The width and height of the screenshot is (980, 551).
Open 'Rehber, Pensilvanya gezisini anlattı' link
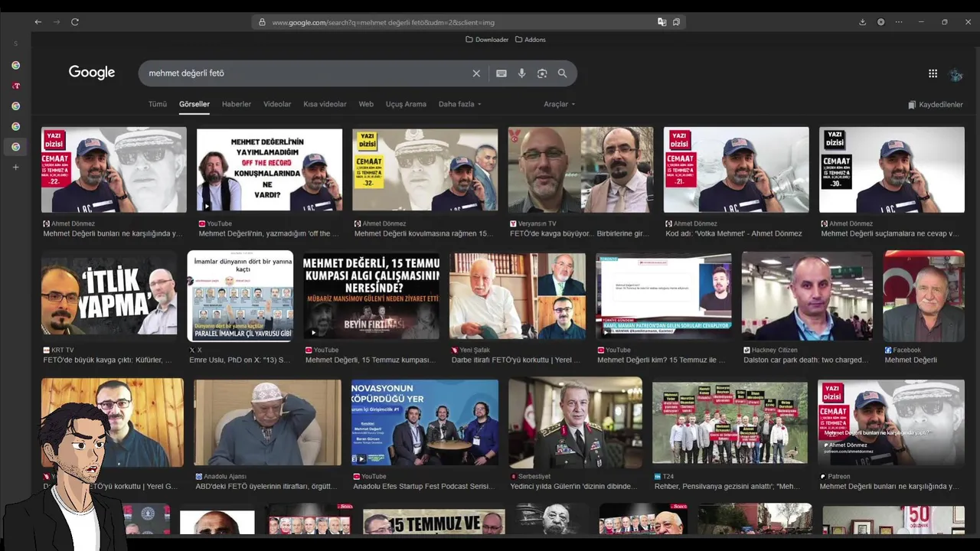[727, 486]
